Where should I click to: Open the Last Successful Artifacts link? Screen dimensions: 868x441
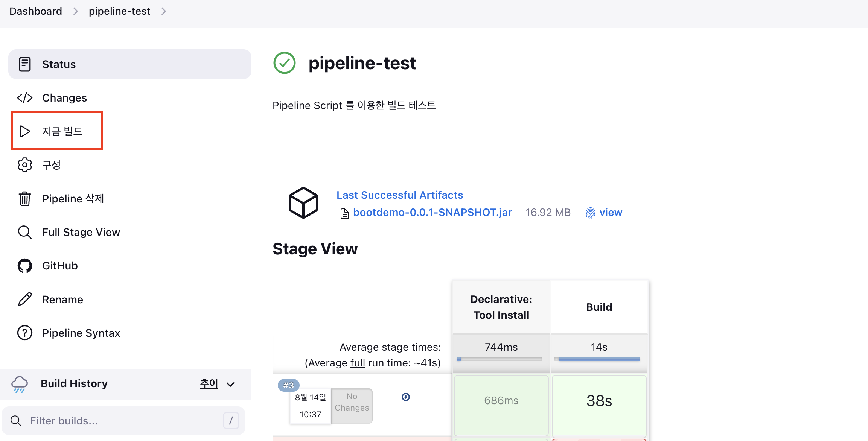tap(399, 195)
